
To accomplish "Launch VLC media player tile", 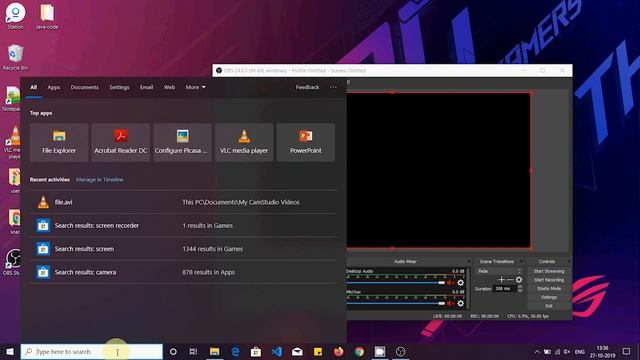I will pyautogui.click(x=244, y=142).
